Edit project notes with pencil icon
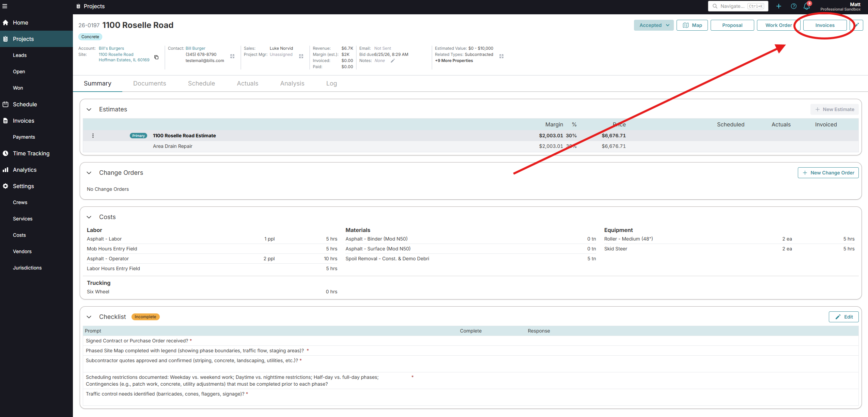This screenshot has height=417, width=868. pyautogui.click(x=393, y=61)
